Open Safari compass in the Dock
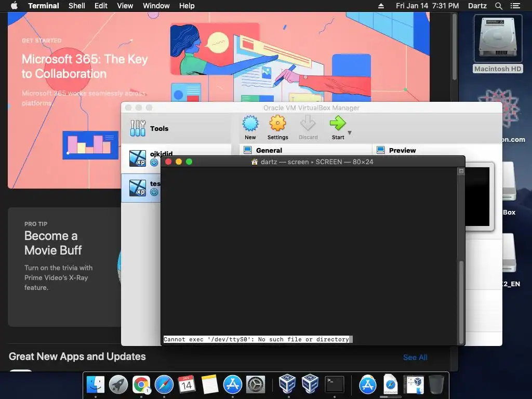Image resolution: width=532 pixels, height=399 pixels. click(164, 385)
